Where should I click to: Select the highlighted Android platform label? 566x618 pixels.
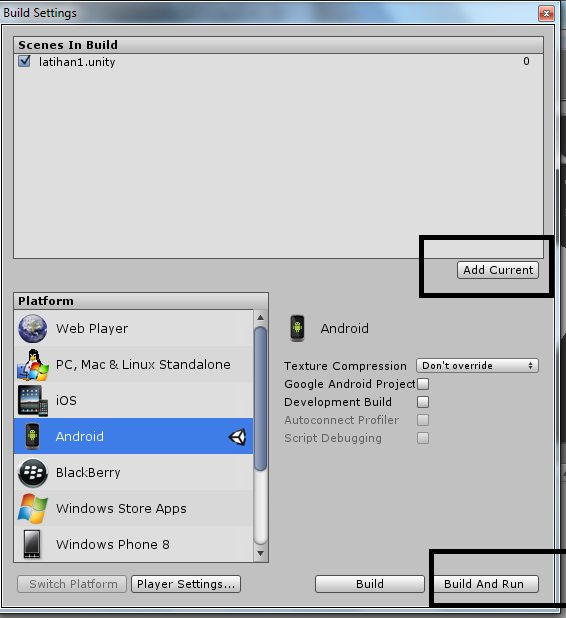coord(80,436)
